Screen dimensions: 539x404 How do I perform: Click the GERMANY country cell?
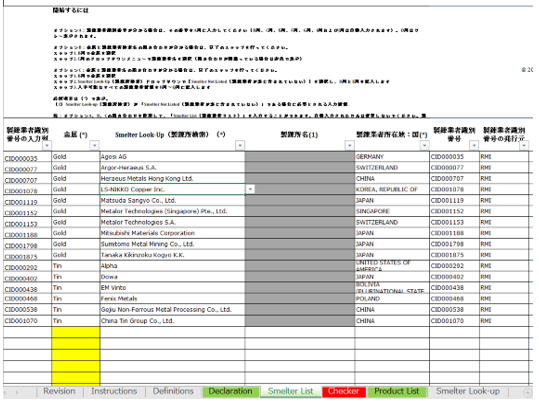(x=392, y=157)
